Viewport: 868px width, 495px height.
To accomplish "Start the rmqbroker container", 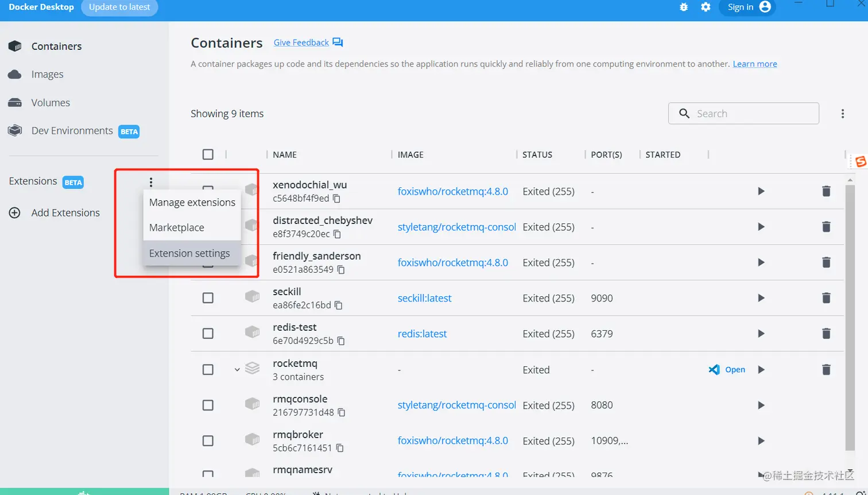I will point(761,441).
